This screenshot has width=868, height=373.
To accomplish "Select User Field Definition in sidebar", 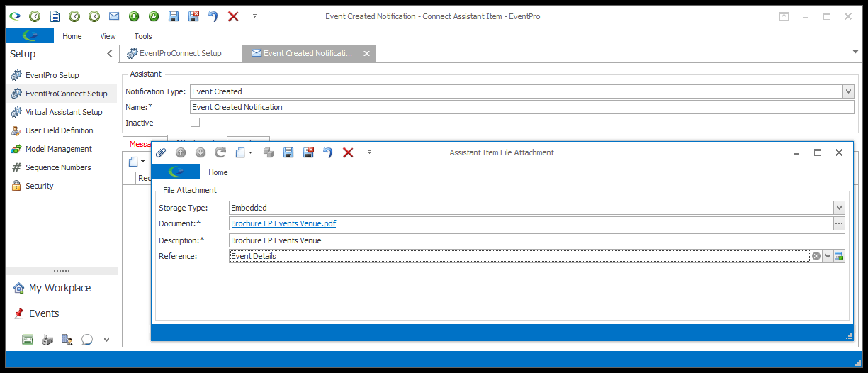I will pos(62,130).
